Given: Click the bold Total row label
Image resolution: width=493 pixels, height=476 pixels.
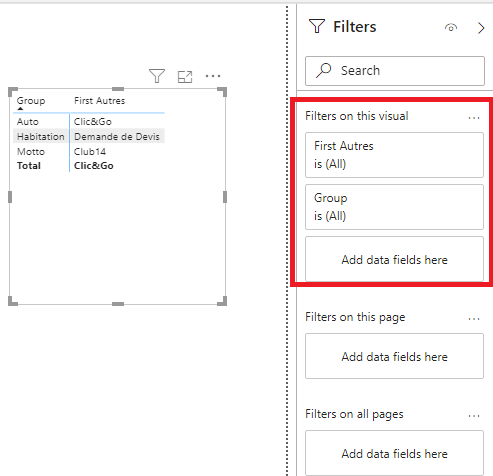Looking at the screenshot, I should [x=29, y=166].
